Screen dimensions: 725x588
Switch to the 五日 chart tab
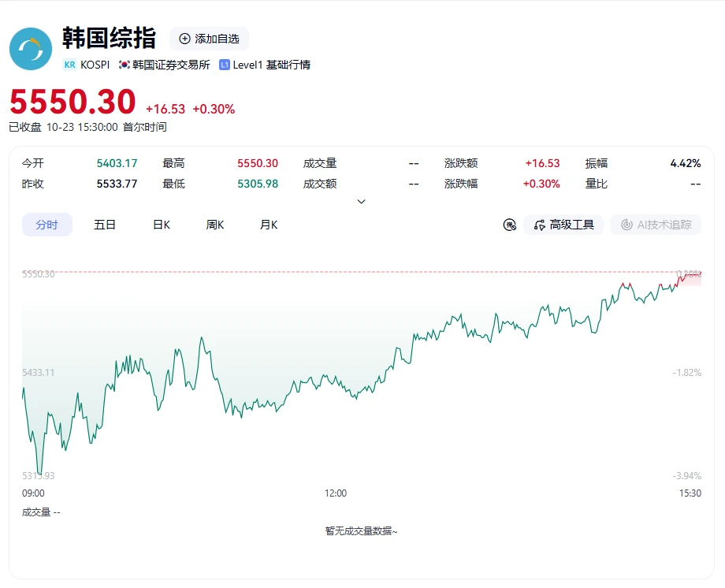tap(105, 225)
